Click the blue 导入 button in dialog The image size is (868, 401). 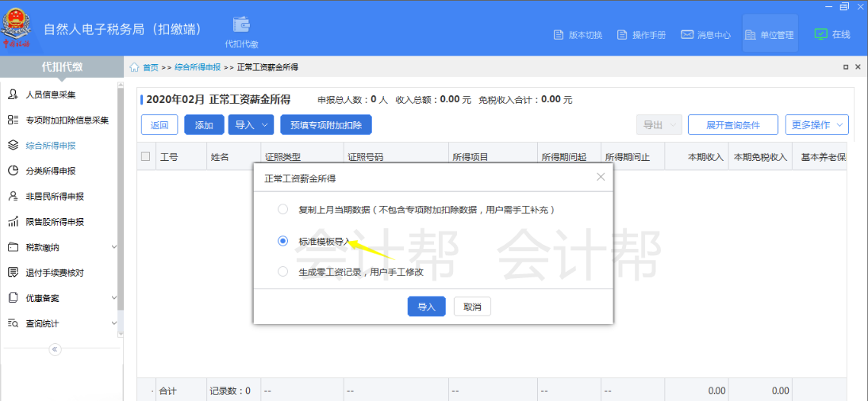426,307
